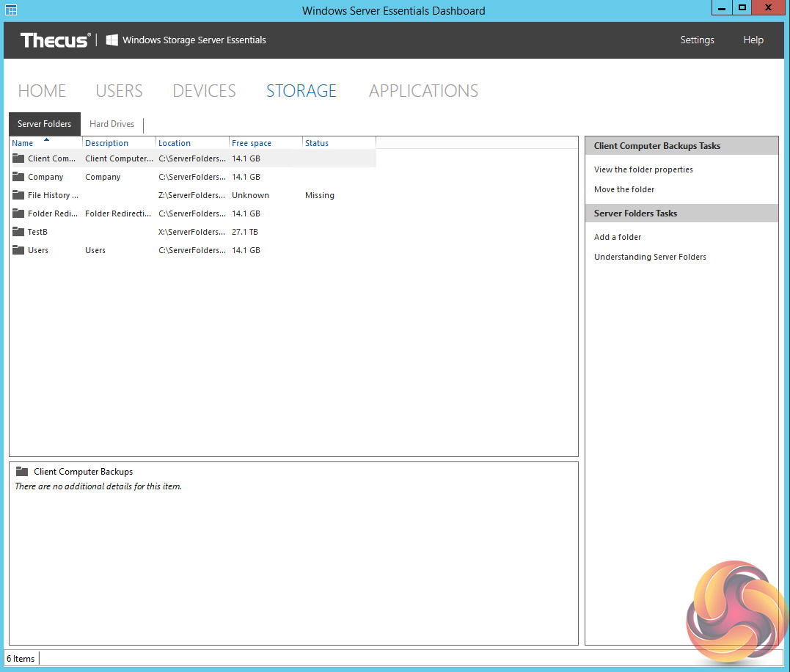Screen dimensions: 790x672
Task: Click the TestB folder icon
Action: [x=18, y=232]
